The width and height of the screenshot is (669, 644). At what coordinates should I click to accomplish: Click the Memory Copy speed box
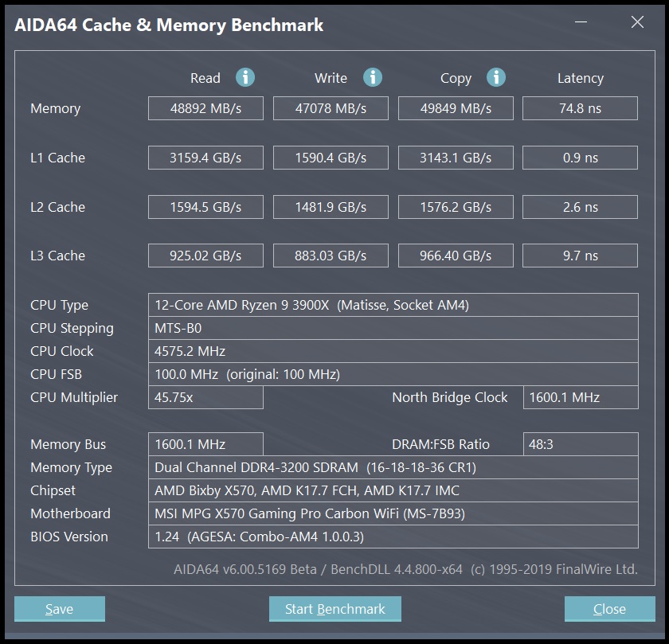[456, 108]
